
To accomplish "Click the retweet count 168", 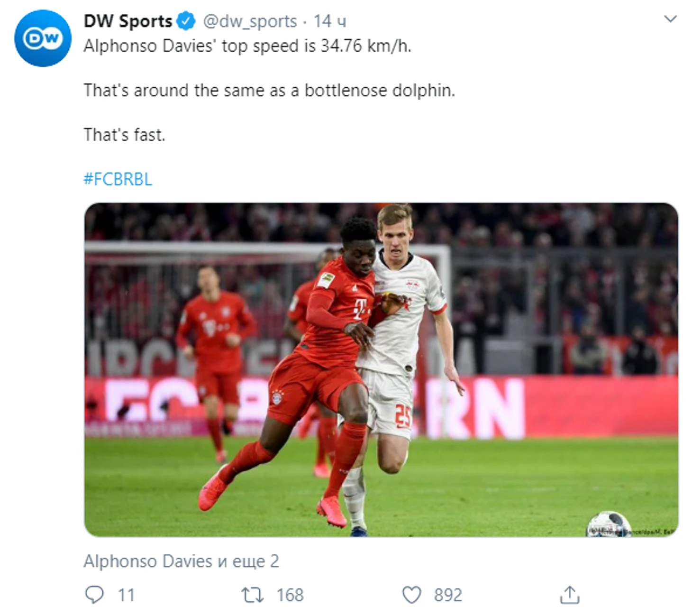I will [290, 595].
